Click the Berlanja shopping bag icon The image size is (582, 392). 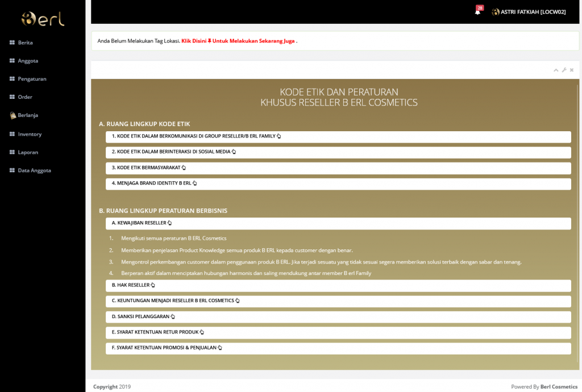pos(13,115)
